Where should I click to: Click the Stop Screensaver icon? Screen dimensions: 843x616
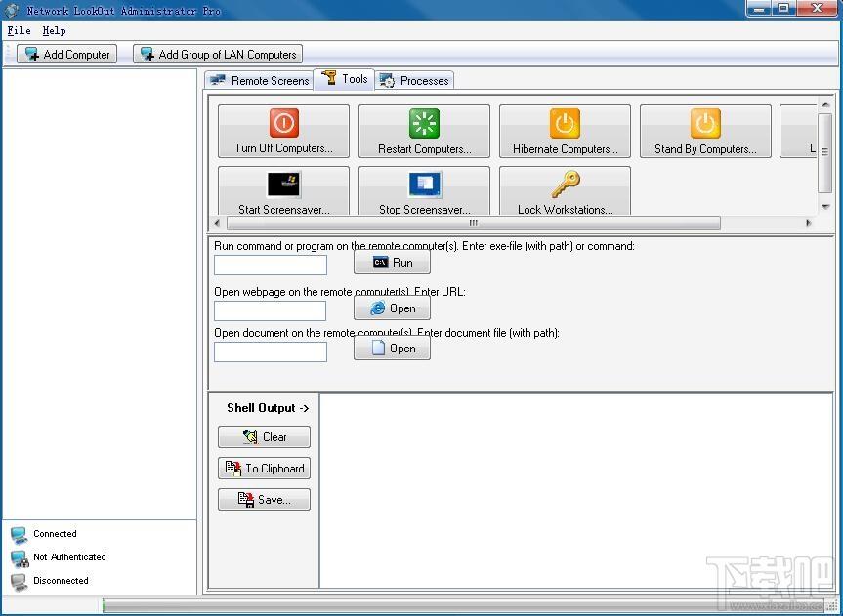point(425,185)
